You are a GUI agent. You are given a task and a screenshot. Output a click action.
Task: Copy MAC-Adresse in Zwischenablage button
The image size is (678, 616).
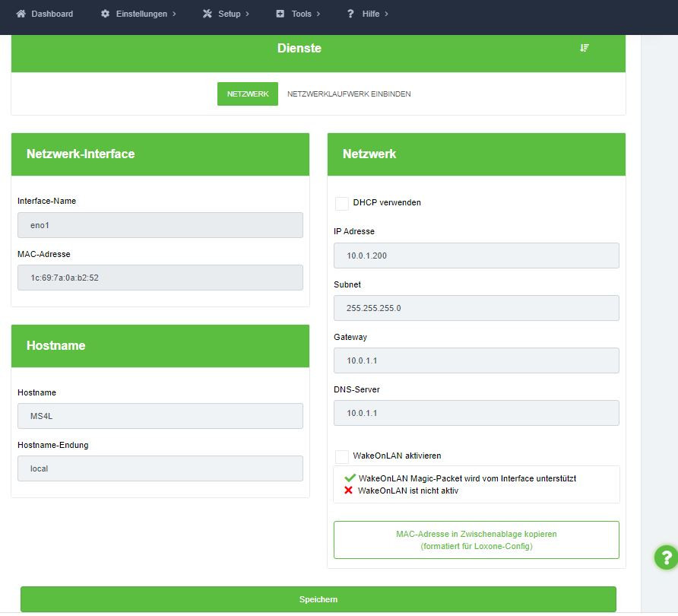(476, 540)
